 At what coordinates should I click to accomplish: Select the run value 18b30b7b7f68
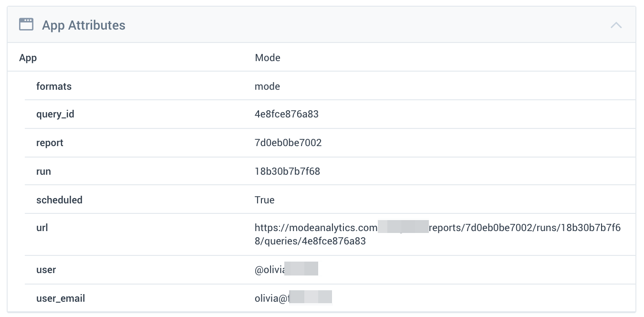point(287,171)
